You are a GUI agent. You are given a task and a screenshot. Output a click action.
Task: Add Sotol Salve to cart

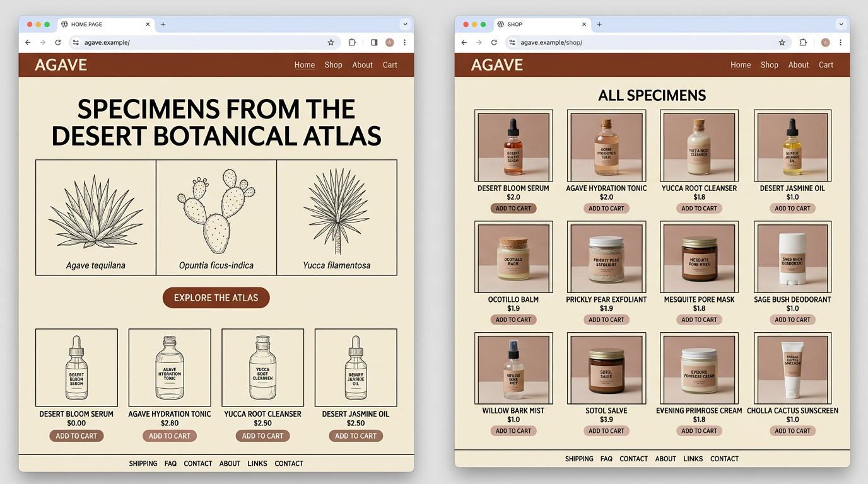click(x=606, y=431)
